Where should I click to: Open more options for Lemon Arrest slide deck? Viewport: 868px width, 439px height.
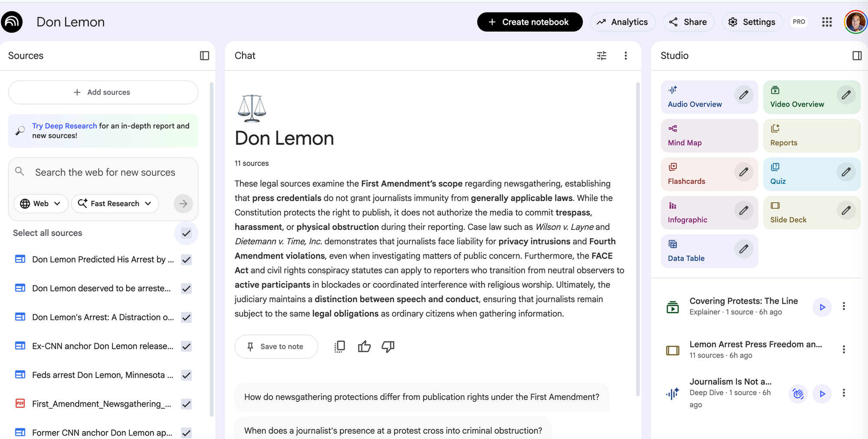click(x=844, y=349)
